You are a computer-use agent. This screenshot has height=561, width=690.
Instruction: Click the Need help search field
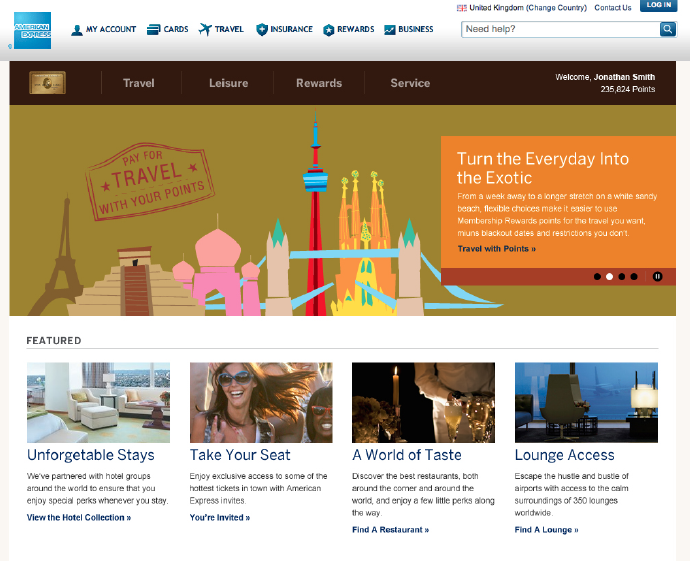[x=561, y=29]
